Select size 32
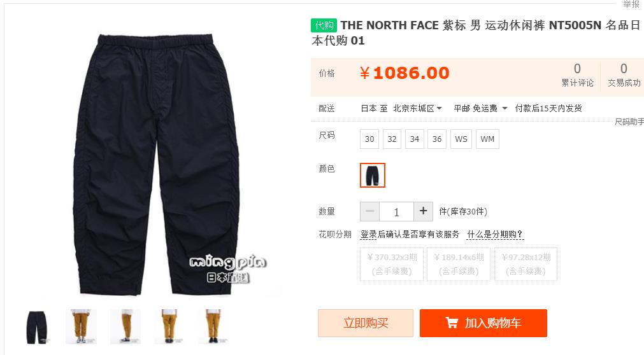 [x=392, y=139]
